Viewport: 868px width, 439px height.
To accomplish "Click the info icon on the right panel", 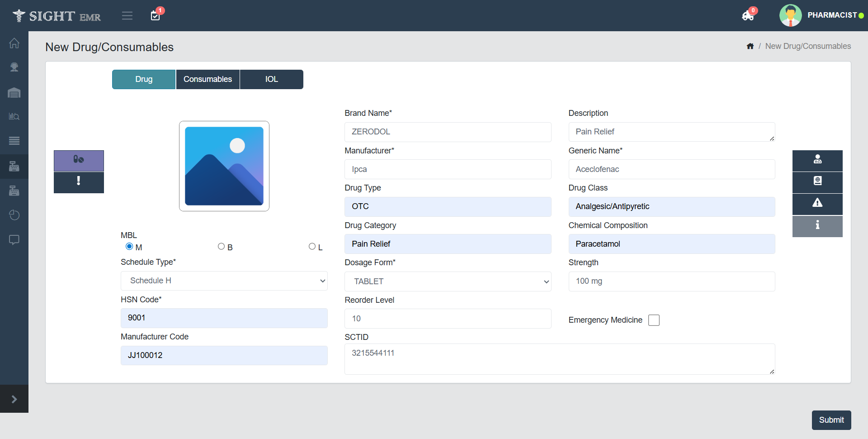I will click(x=817, y=225).
